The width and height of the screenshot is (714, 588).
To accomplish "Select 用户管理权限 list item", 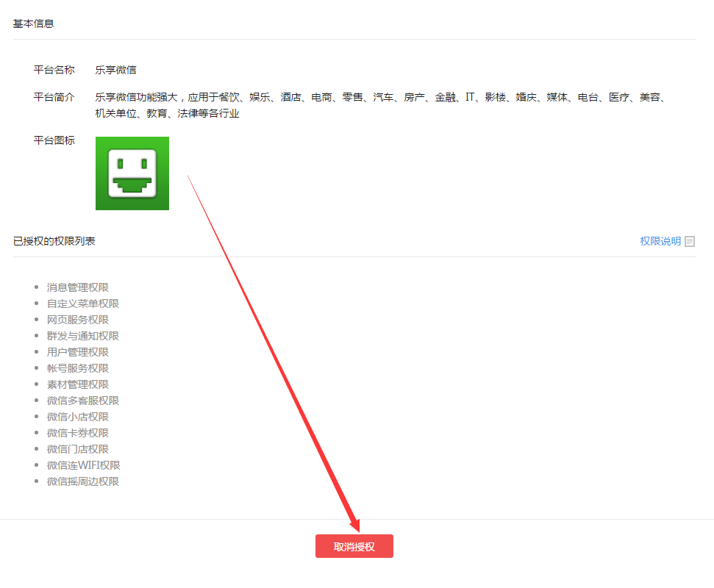I will click(77, 352).
